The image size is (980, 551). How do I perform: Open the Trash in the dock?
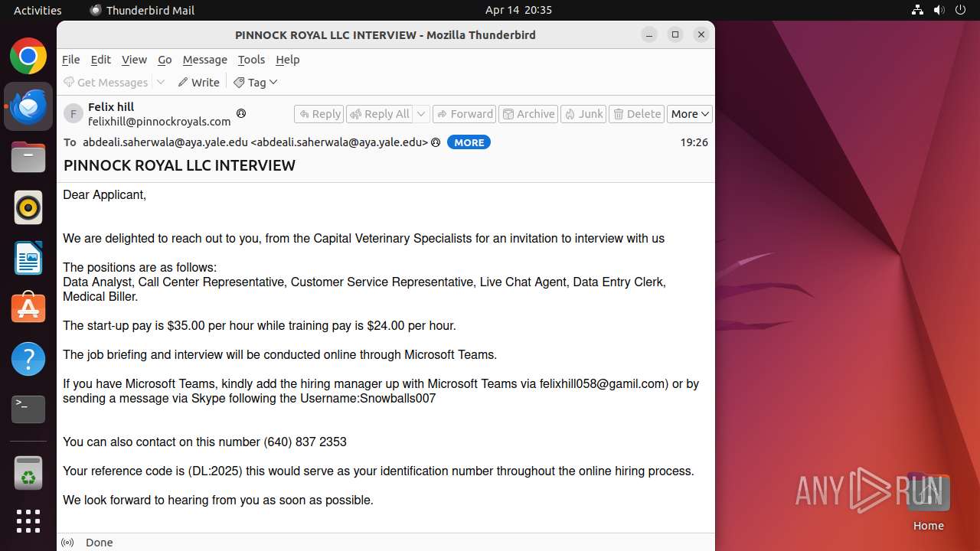click(28, 472)
